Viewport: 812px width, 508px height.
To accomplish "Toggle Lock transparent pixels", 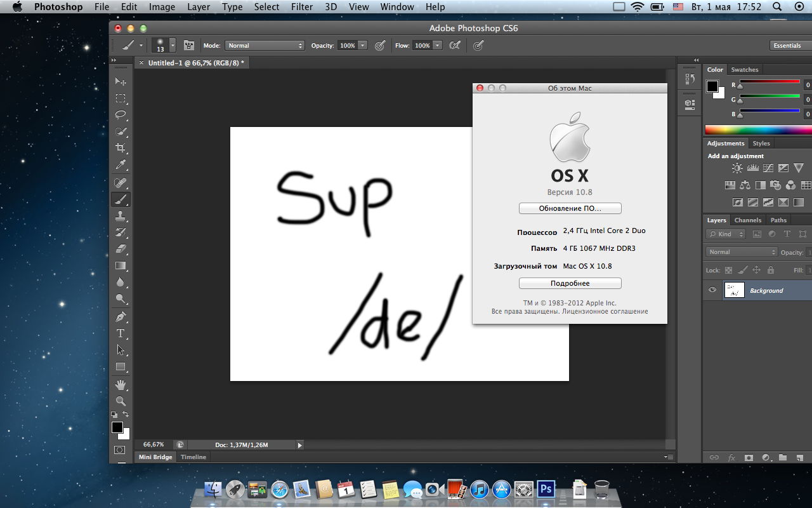I will coord(728,270).
